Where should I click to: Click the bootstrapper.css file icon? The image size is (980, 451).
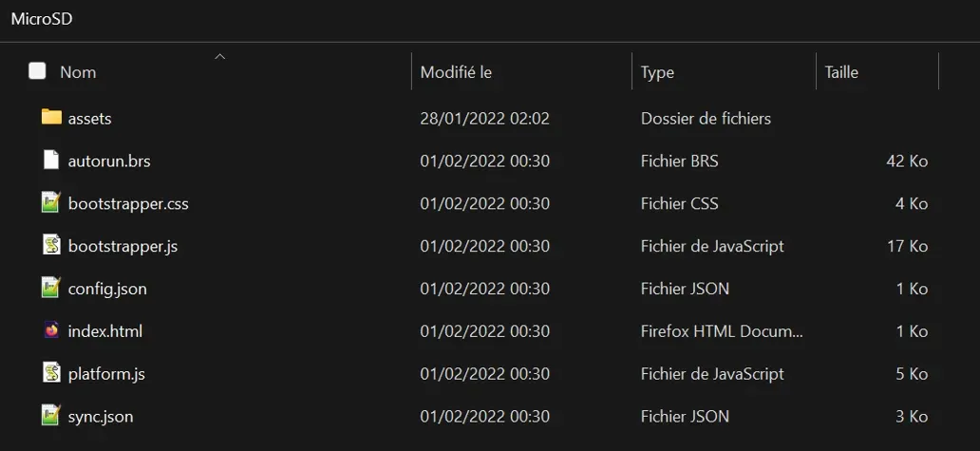point(51,203)
